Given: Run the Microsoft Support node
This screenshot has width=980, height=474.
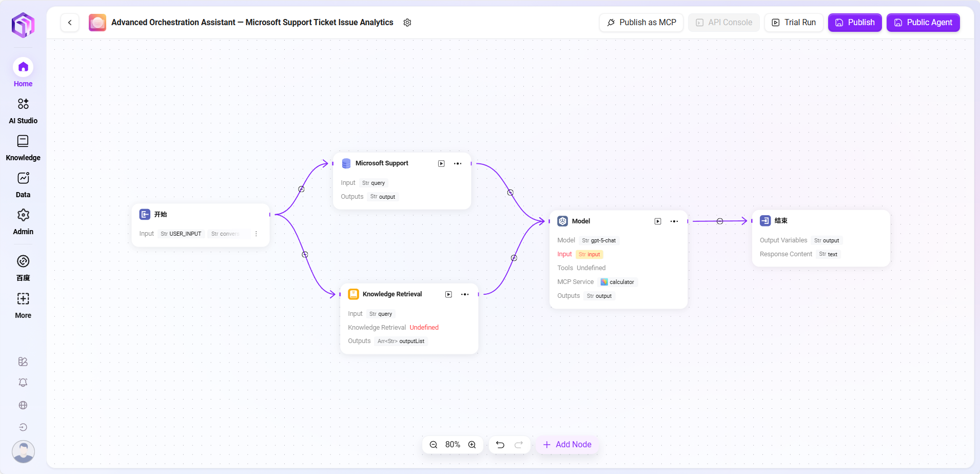Looking at the screenshot, I should pyautogui.click(x=441, y=164).
